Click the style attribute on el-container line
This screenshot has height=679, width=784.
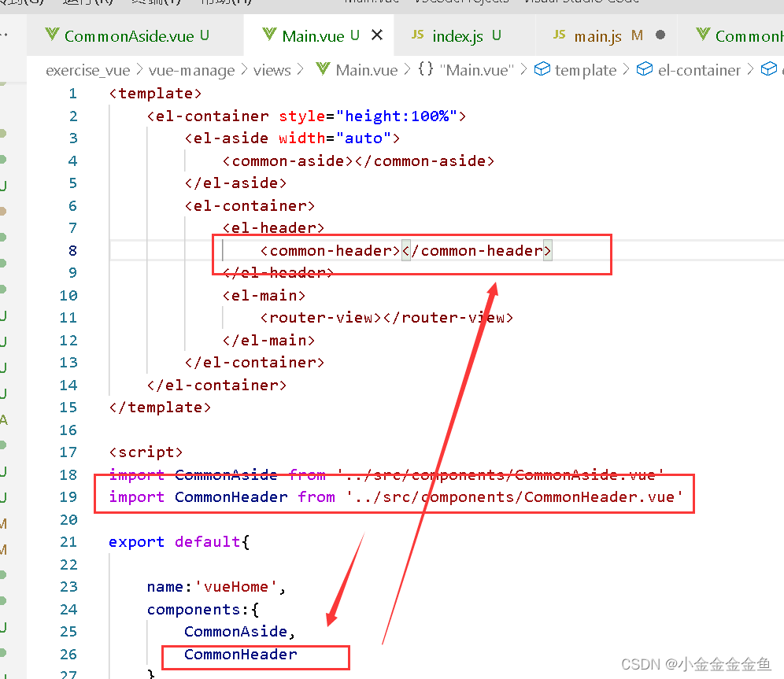[302, 116]
